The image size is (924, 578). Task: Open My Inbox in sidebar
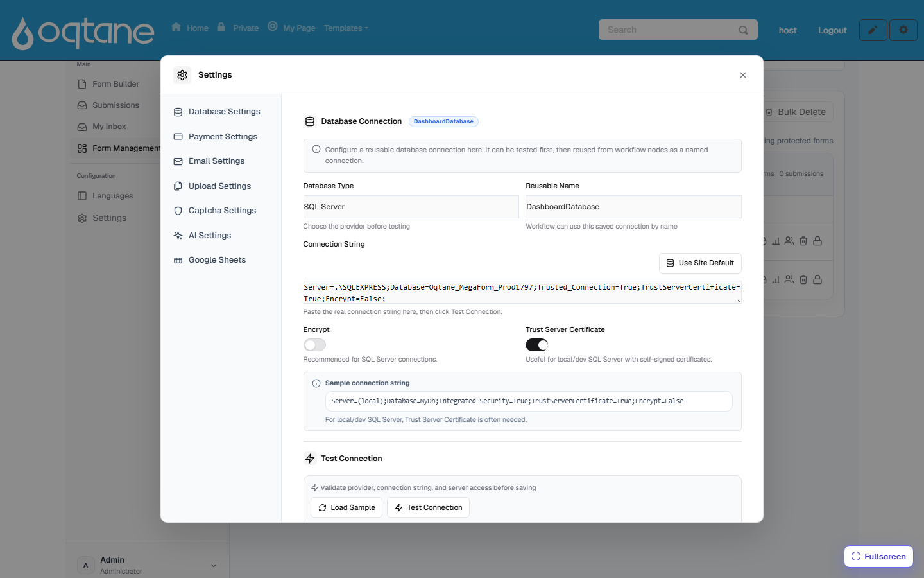tap(109, 127)
